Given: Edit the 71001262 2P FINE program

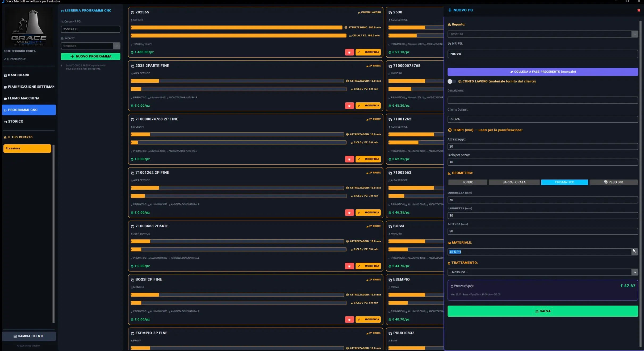Looking at the screenshot, I should click(x=368, y=213).
